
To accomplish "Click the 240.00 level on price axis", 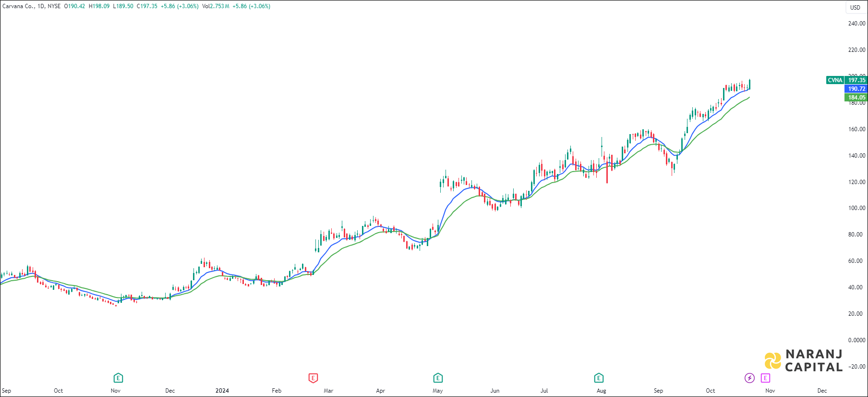I will (x=856, y=24).
